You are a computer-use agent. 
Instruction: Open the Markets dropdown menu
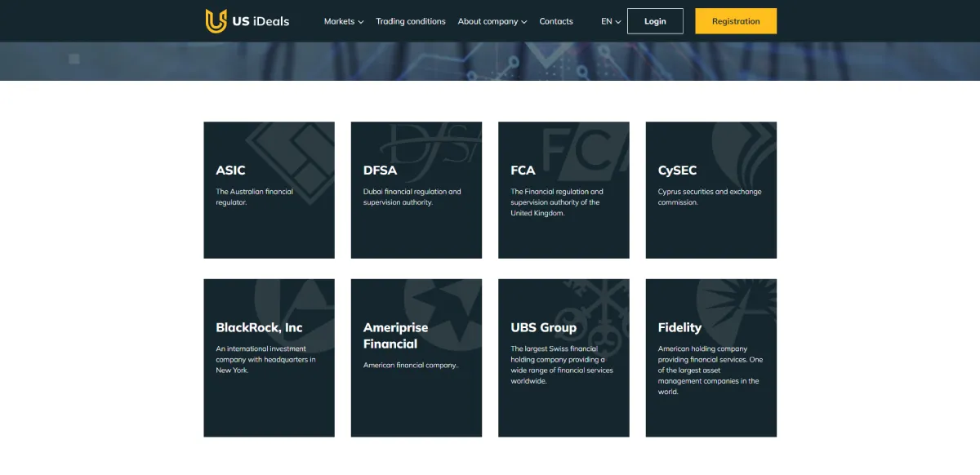(x=344, y=21)
